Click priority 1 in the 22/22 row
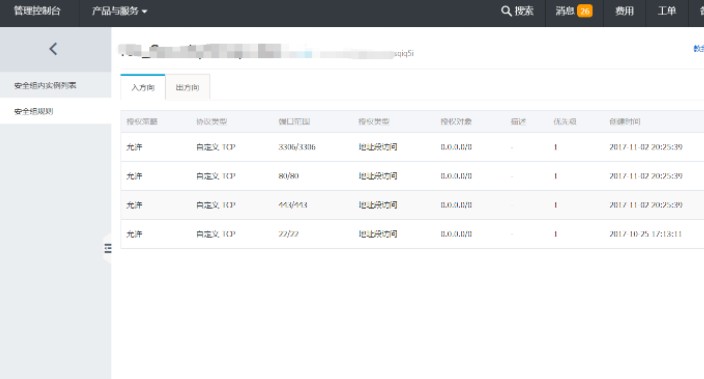Image resolution: width=704 pixels, height=379 pixels. click(555, 234)
